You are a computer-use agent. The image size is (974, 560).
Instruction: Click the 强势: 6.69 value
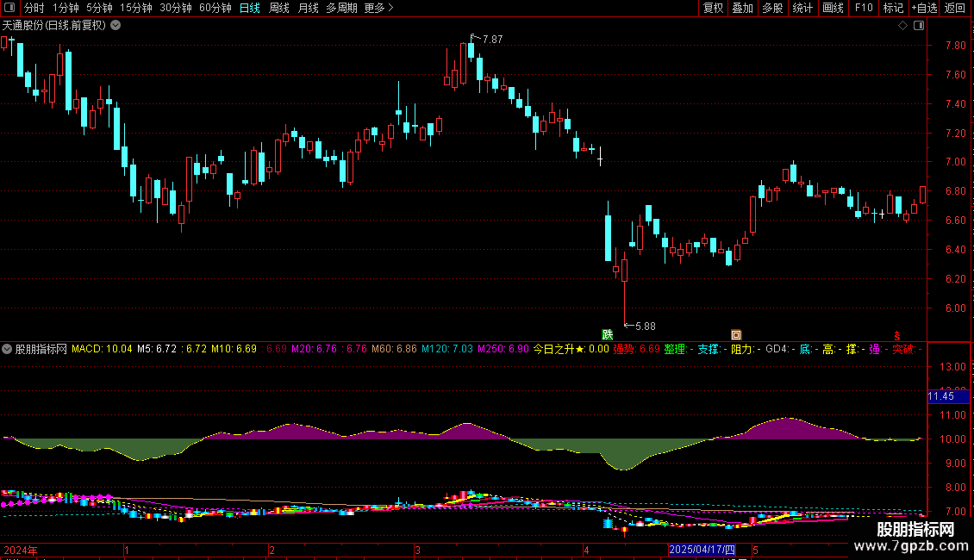(x=637, y=349)
